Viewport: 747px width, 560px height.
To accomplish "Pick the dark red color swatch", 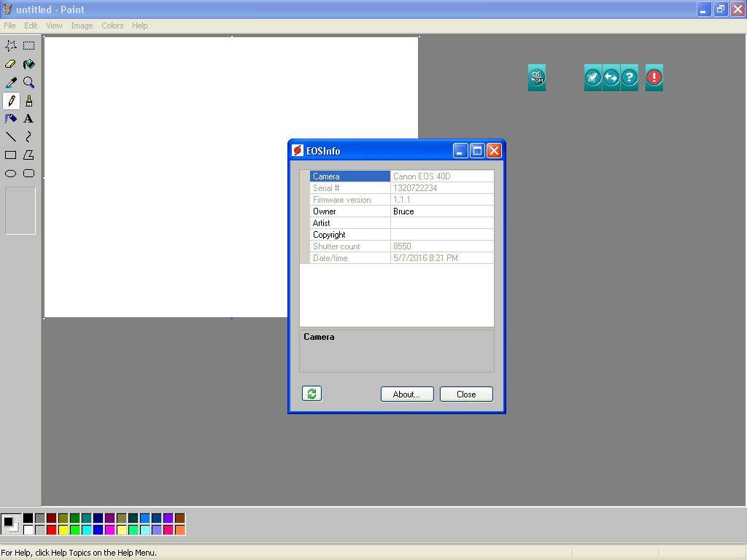I will click(x=52, y=518).
